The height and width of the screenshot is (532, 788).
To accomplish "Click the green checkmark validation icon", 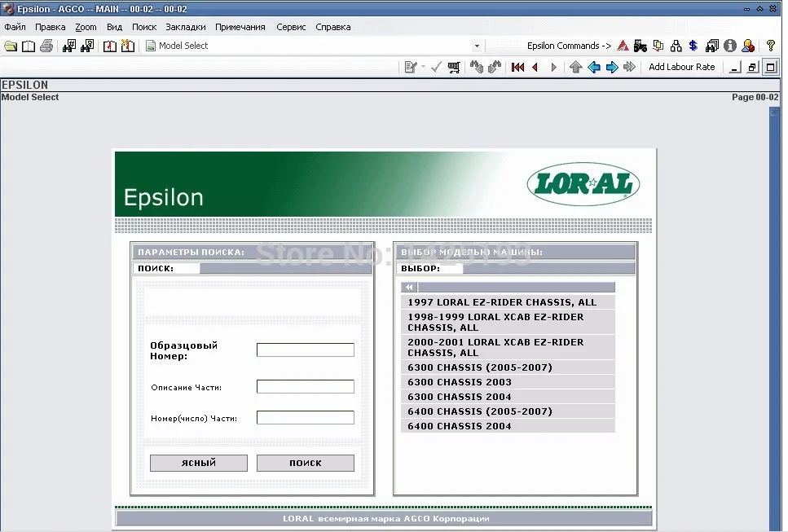I will coord(436,67).
